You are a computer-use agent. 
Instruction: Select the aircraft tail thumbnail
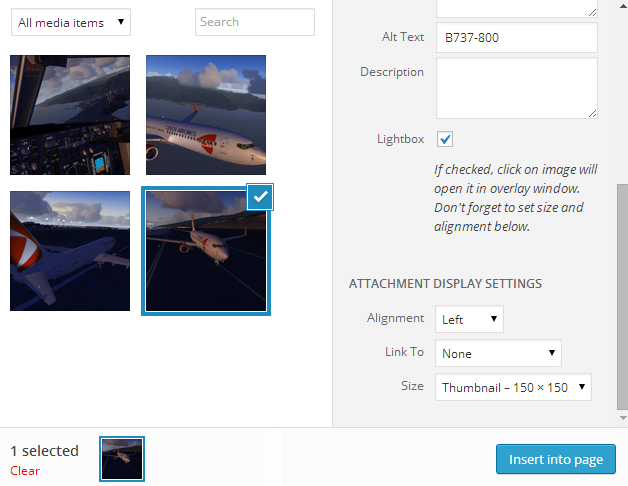70,251
